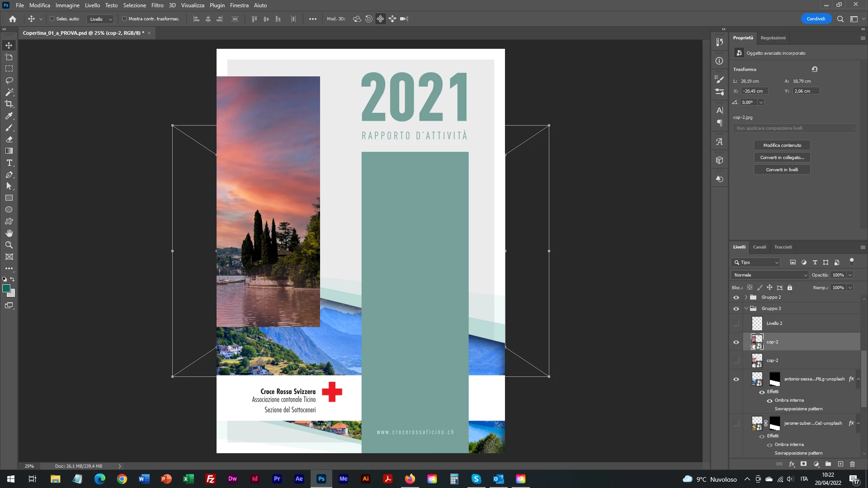The height and width of the screenshot is (488, 868).
Task: Select the Hand tool
Action: (x=9, y=233)
